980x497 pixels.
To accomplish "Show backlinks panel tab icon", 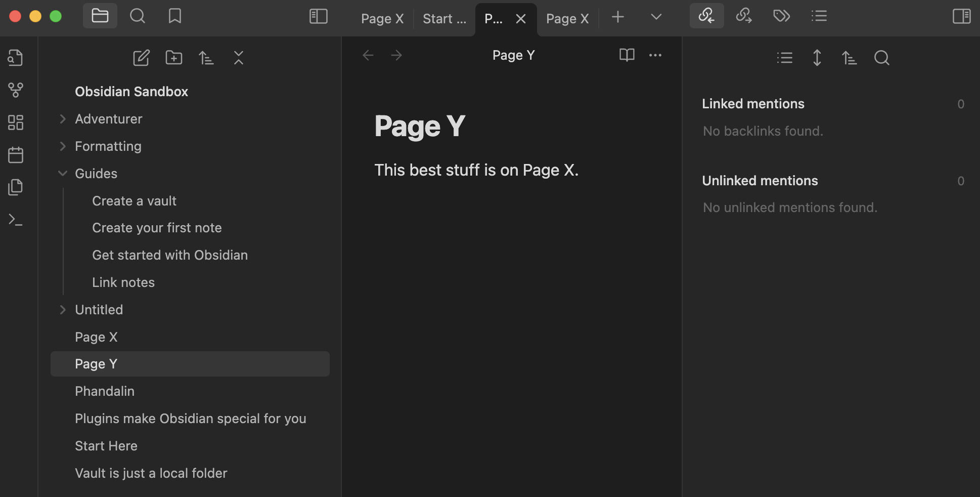I will point(706,16).
